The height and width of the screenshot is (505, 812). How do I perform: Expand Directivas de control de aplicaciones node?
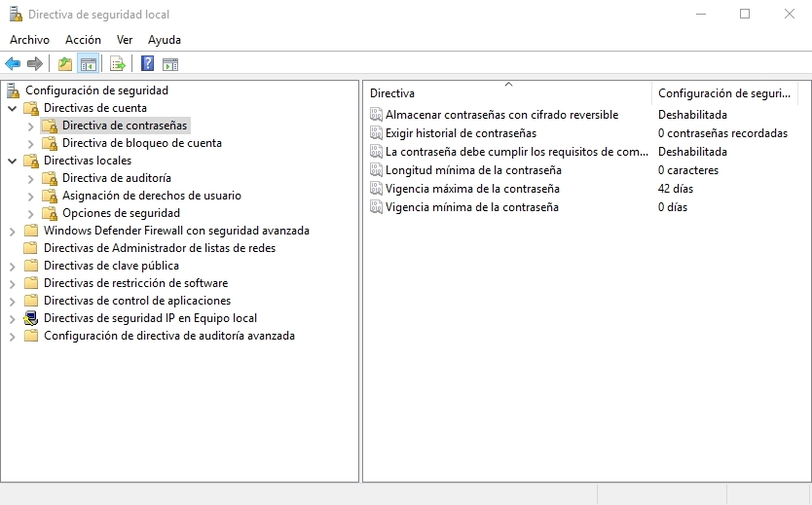click(x=12, y=301)
